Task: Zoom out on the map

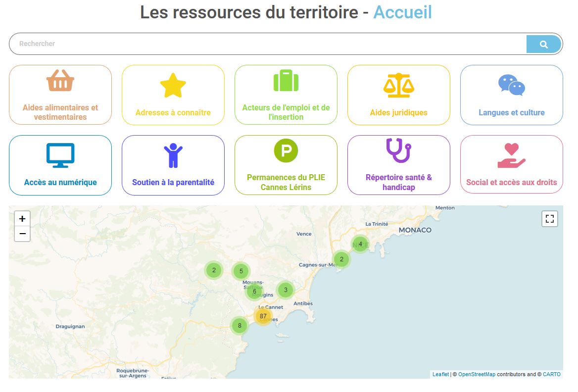Action: (22, 234)
